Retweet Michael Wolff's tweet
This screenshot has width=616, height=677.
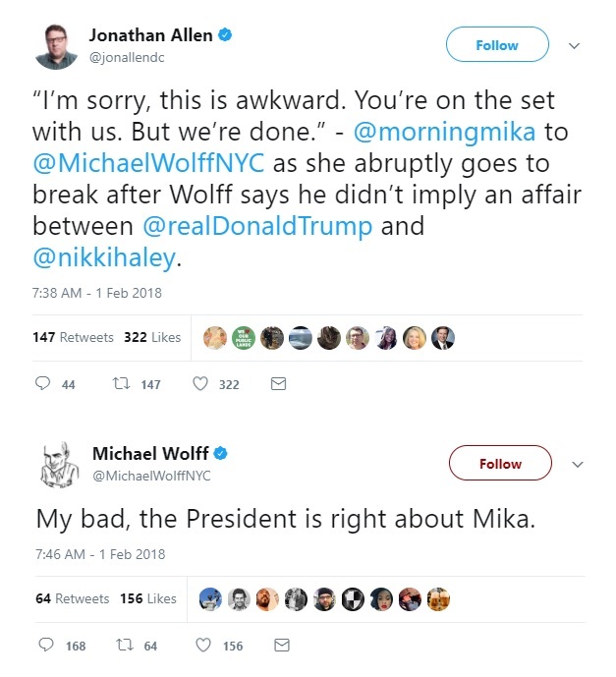[124, 646]
